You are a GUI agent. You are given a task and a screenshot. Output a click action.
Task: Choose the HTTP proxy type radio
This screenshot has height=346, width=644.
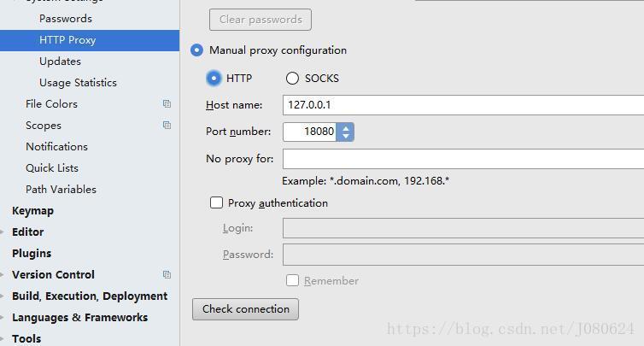[x=214, y=79]
